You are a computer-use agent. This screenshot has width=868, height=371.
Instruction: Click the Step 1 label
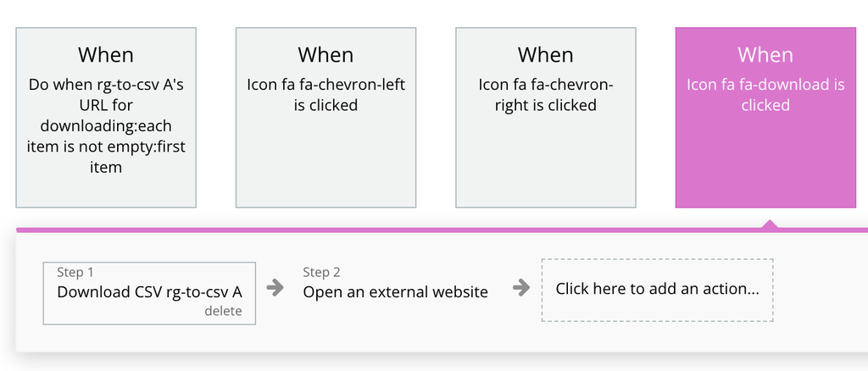(x=75, y=272)
